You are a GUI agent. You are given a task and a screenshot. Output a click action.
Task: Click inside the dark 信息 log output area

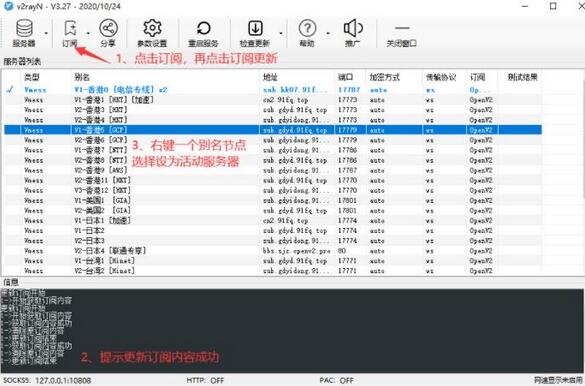click(x=292, y=331)
